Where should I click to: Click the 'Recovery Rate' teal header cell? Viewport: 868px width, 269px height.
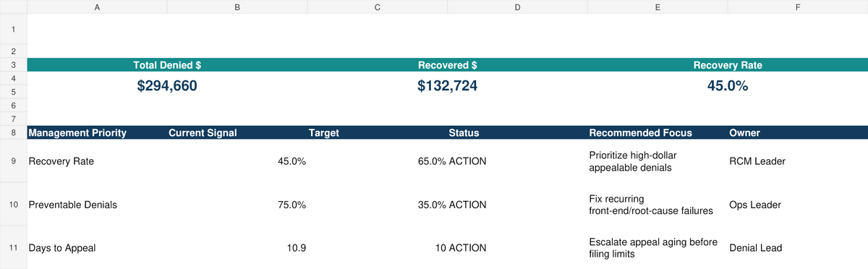728,65
